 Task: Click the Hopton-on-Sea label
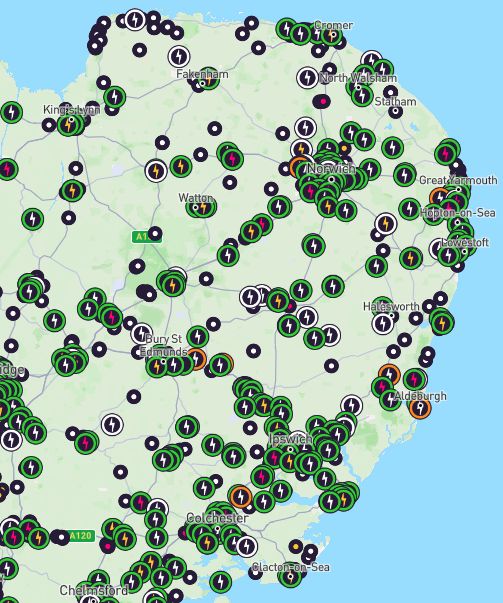point(458,213)
